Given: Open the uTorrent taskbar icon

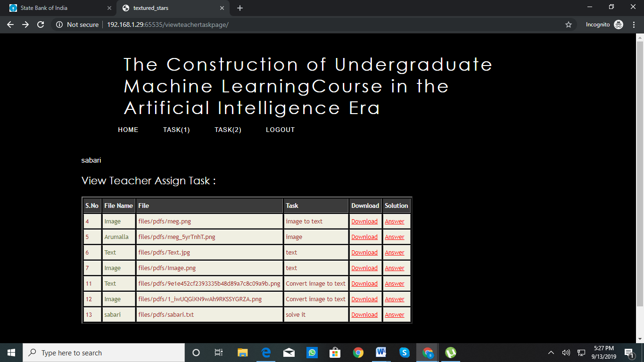Looking at the screenshot, I should click(x=451, y=353).
